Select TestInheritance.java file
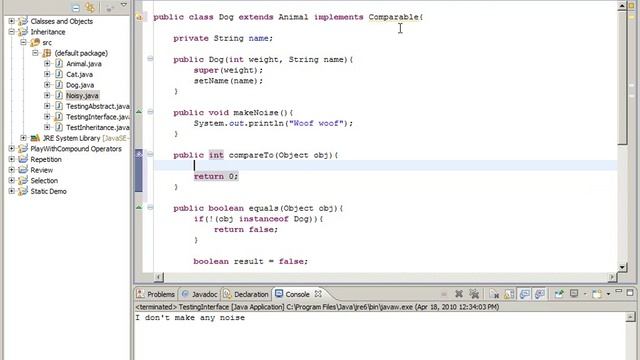This screenshot has height=360, width=640. [98, 127]
